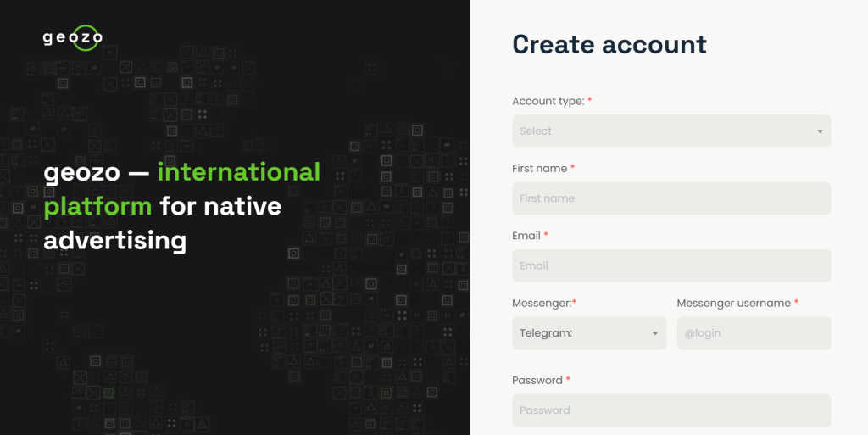Screen dimensions: 868x435
Task: Focus the Password input field
Action: pos(671,410)
